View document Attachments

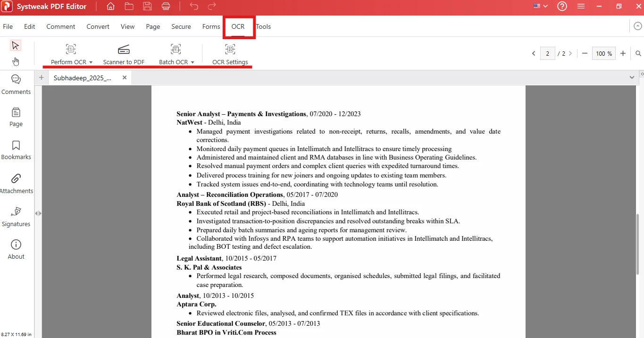[x=16, y=183]
